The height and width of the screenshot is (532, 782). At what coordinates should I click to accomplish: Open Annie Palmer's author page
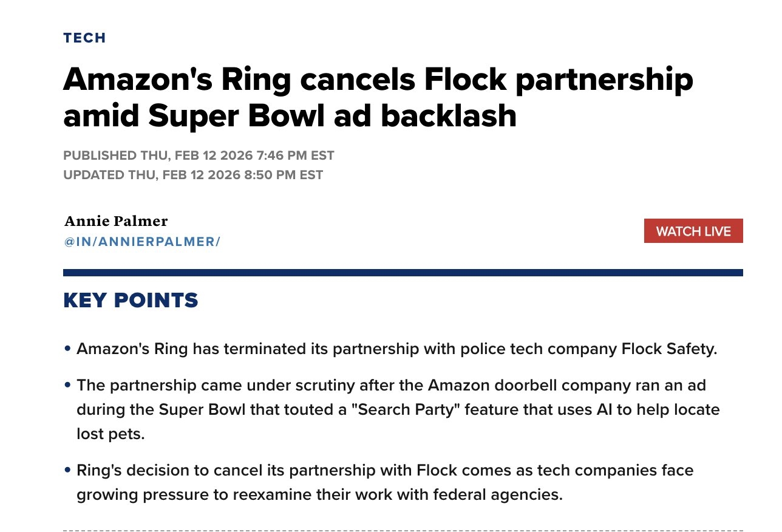(x=115, y=221)
